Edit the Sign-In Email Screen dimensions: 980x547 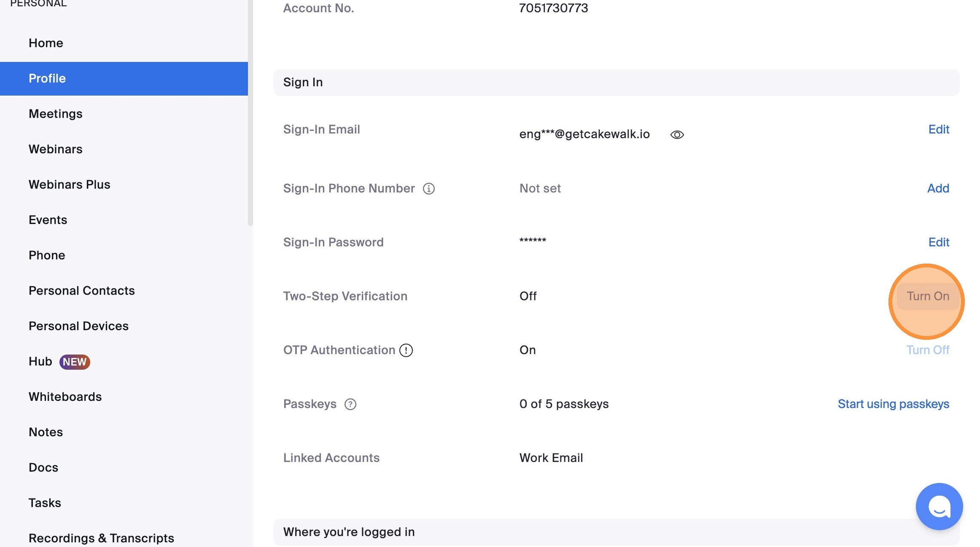pos(939,129)
